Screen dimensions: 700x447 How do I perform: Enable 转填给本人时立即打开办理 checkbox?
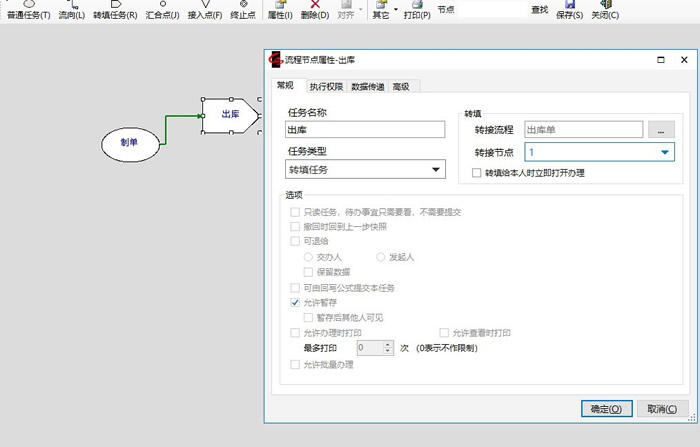coord(477,173)
